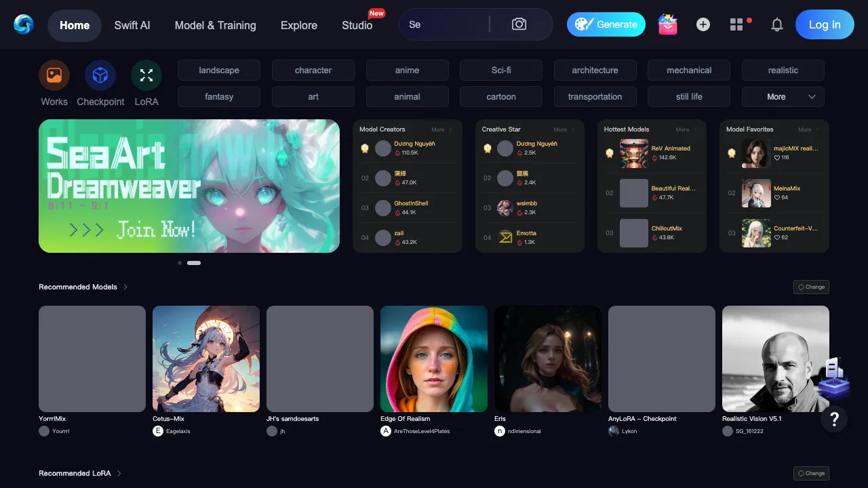Filter by mechanical tag
Viewport: 868px width, 488px height.
point(689,70)
